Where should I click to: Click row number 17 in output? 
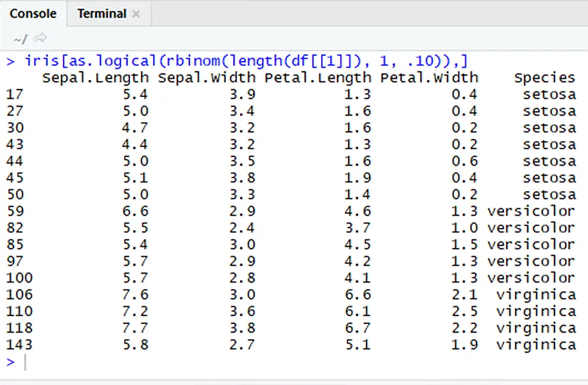[14, 94]
